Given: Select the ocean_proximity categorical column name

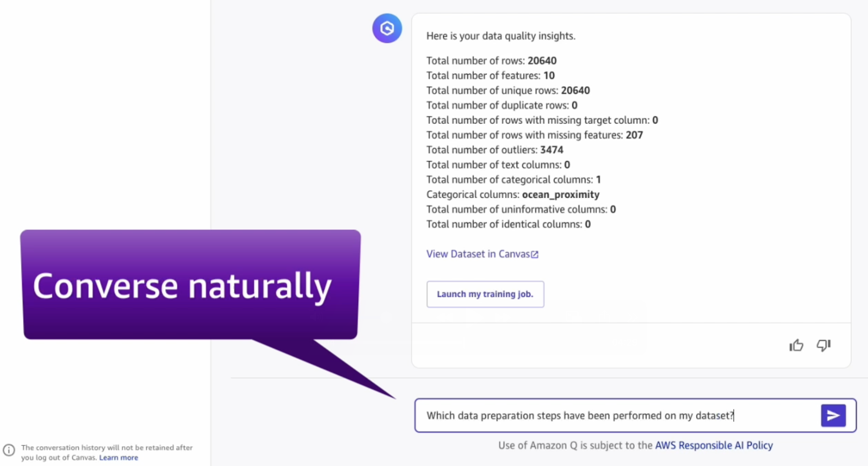Looking at the screenshot, I should [x=560, y=194].
